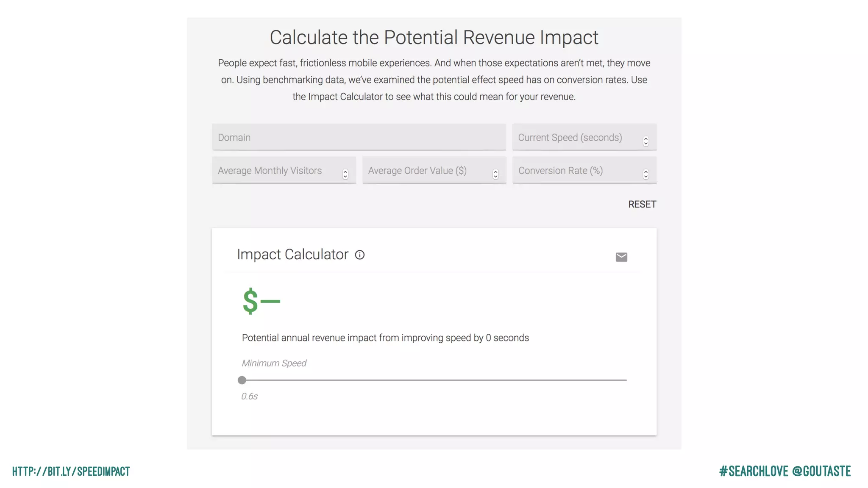The height and width of the screenshot is (488, 868).
Task: Click the Impact Calculator card title
Action: [292, 254]
